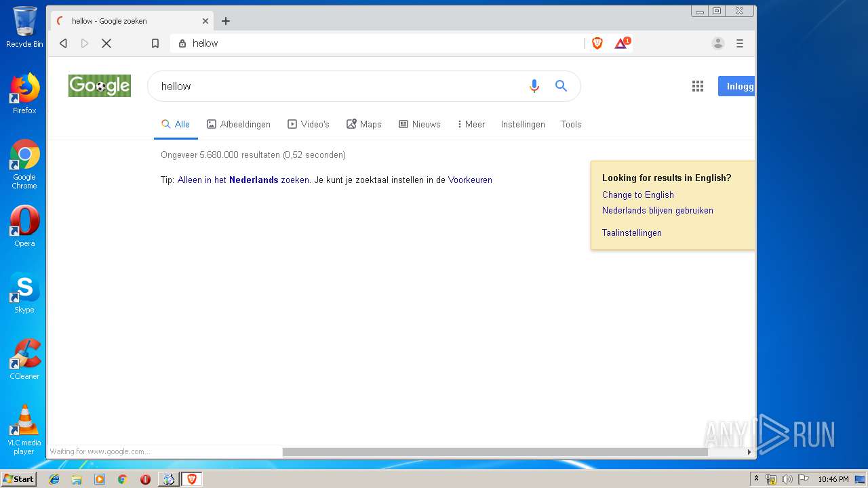Viewport: 868px width, 488px height.
Task: Open Internet Explorer from the taskbar
Action: click(x=54, y=479)
